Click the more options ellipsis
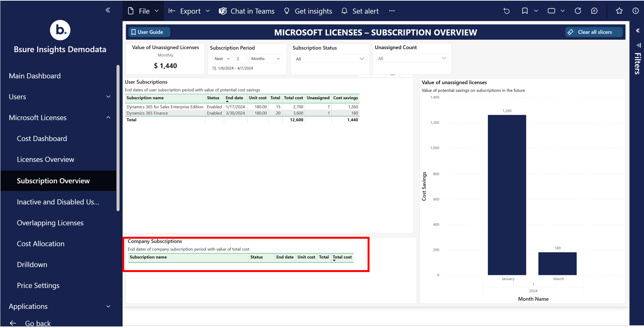The width and height of the screenshot is (644, 328). coord(392,11)
